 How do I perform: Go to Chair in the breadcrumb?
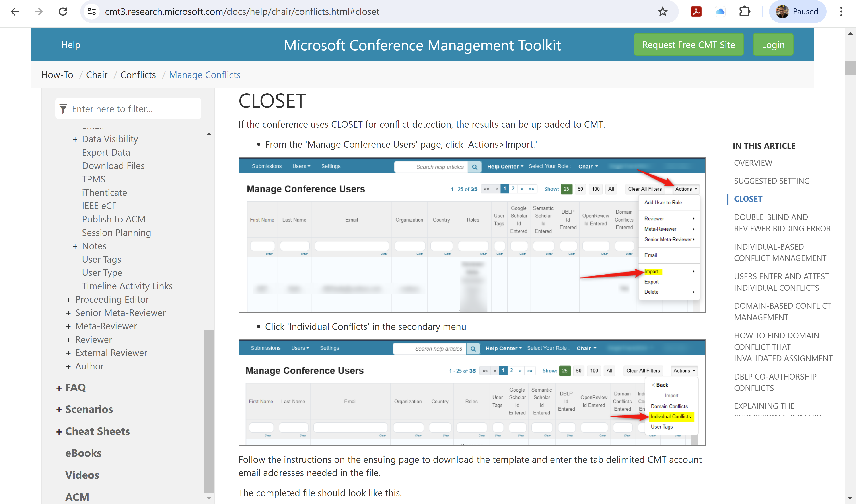tap(97, 75)
